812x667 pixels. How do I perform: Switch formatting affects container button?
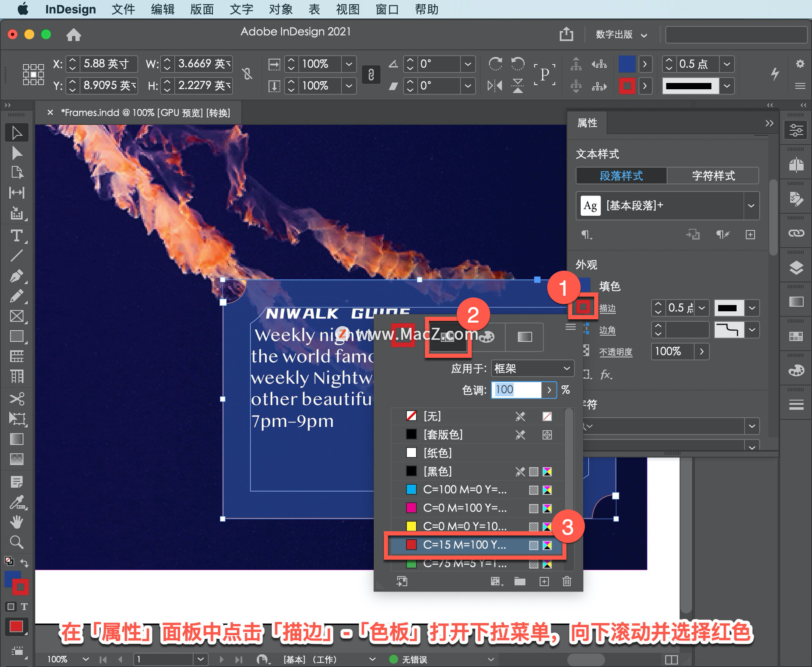[x=11, y=607]
